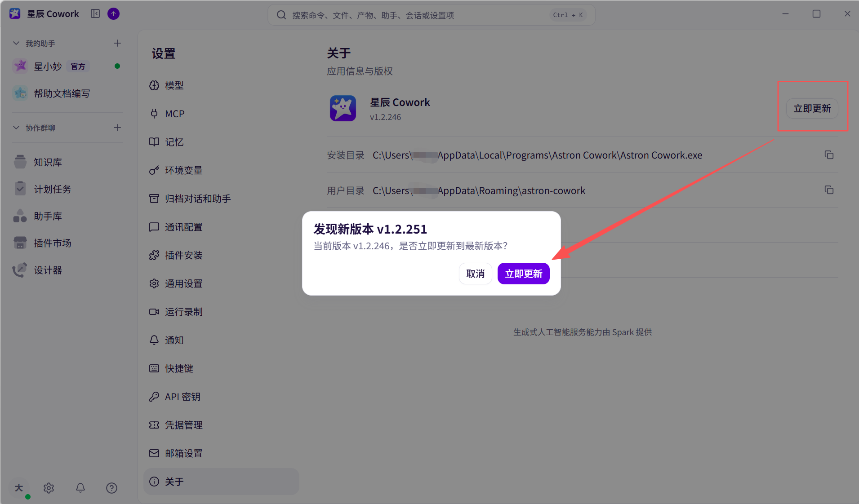Image resolution: width=859 pixels, height=504 pixels.
Task: Open 知识库 from sidebar
Action: coord(67,162)
